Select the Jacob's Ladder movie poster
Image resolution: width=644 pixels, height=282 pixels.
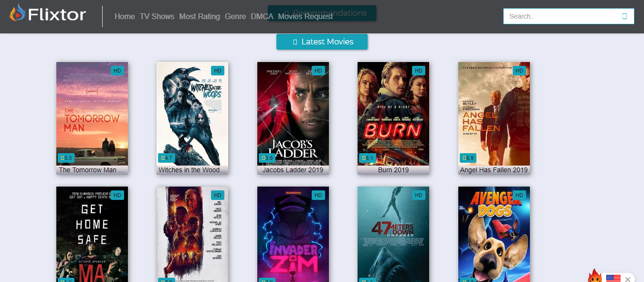tap(293, 114)
